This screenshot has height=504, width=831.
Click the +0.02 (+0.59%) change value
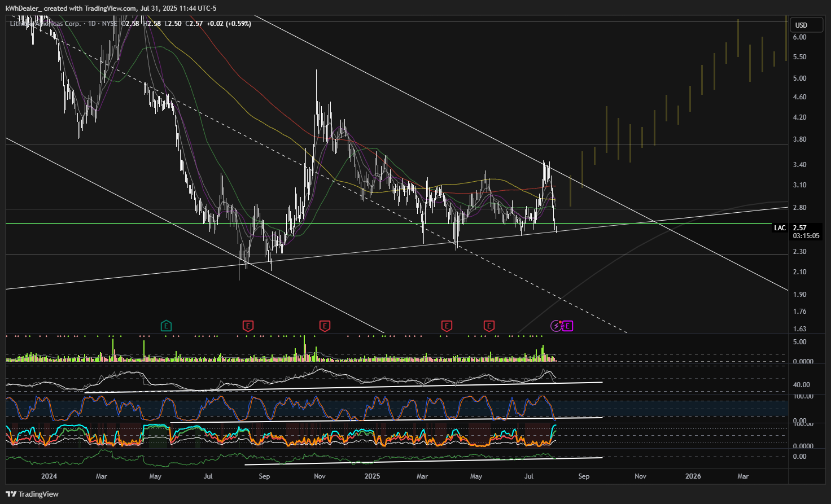229,24
